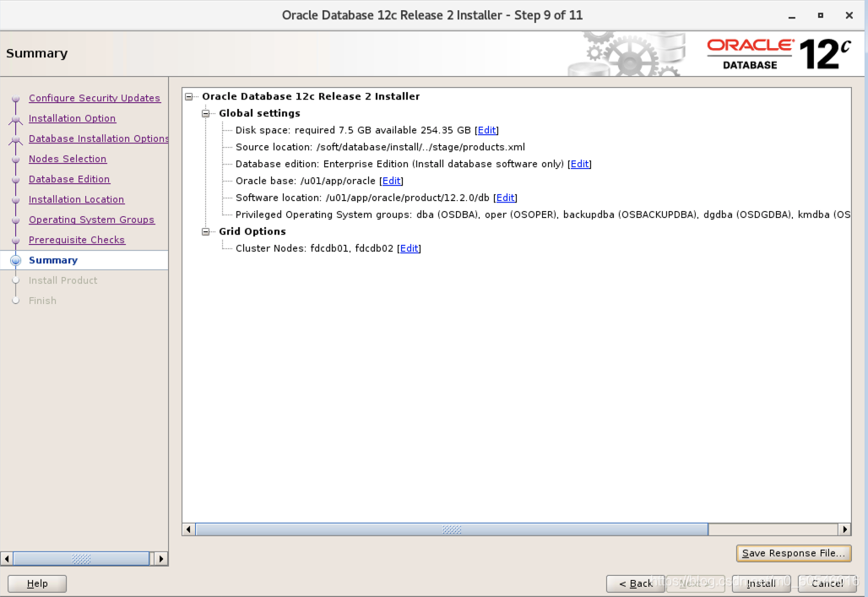Jump to the Nodes Selection step
This screenshot has height=597, width=868.
pyautogui.click(x=68, y=159)
